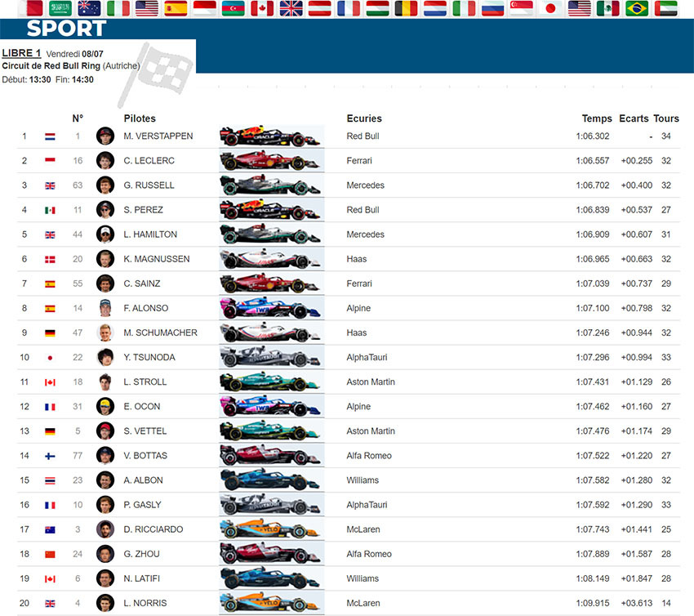
Task: Click the lap time 1:06.302
Action: tap(593, 136)
